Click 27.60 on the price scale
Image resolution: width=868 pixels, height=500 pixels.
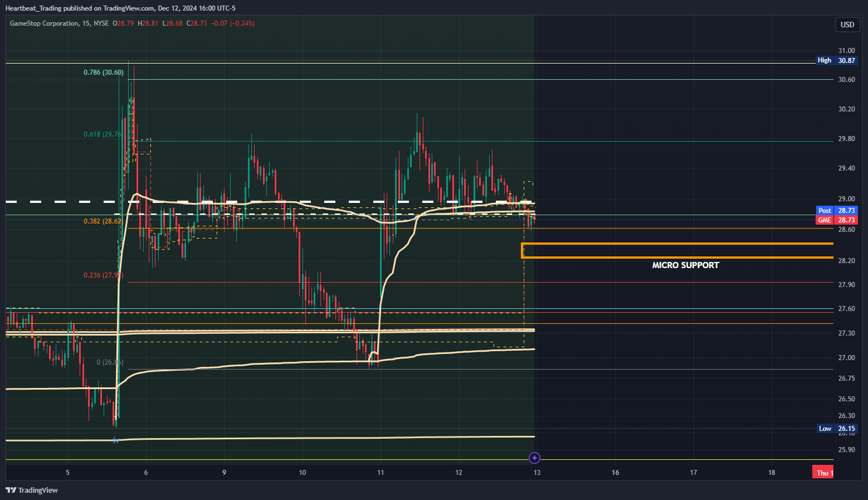(x=846, y=309)
